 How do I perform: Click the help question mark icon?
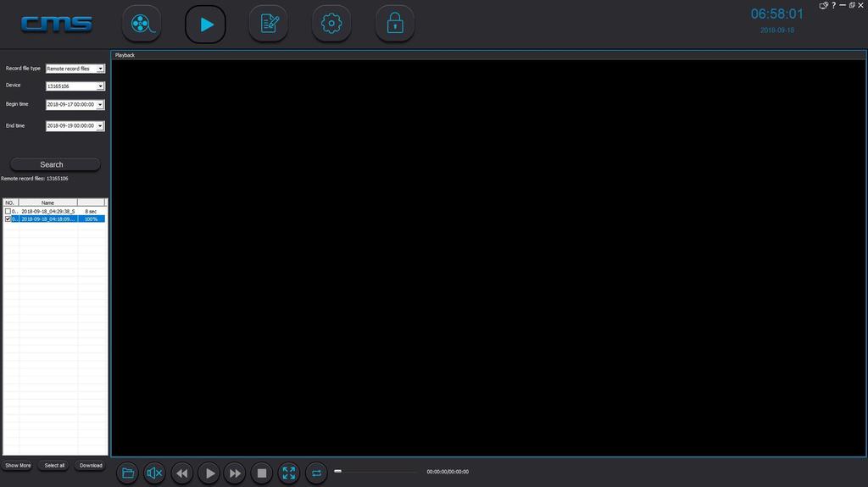click(x=834, y=5)
